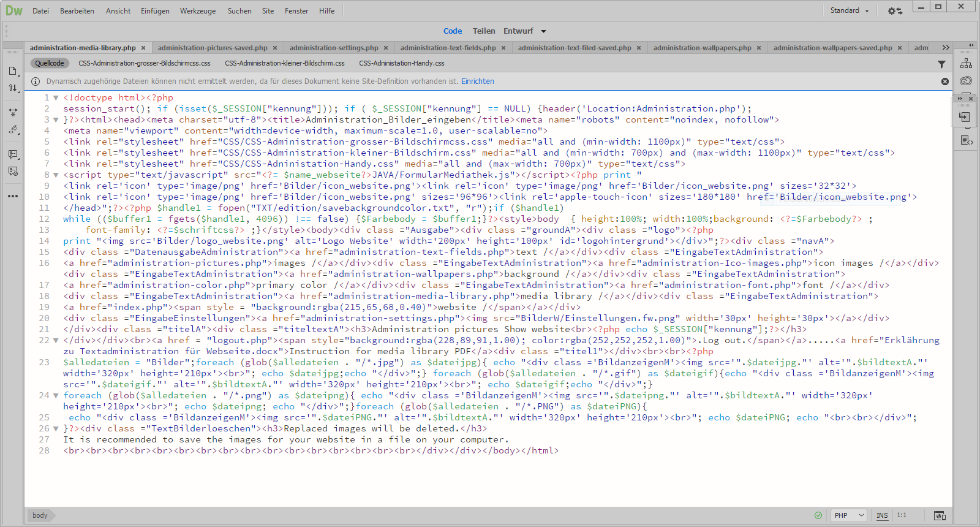The height and width of the screenshot is (527, 980).
Task: Open the PHP language dropdown
Action: (849, 515)
